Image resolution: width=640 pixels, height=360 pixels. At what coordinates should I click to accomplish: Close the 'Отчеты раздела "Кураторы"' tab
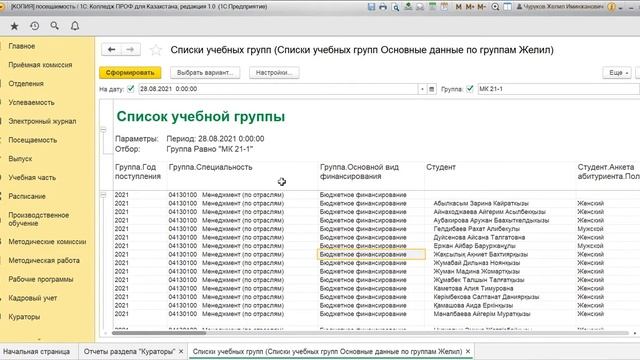coord(181,351)
